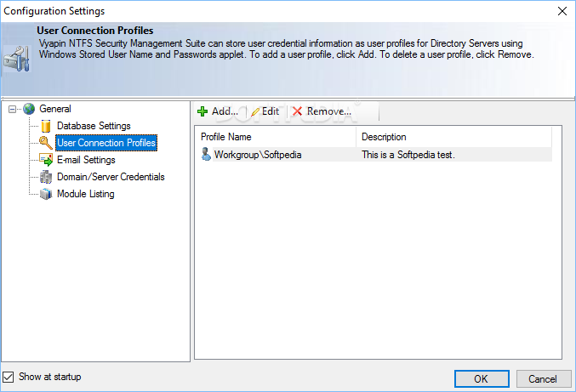This screenshot has width=576, height=392.
Task: Close the Configuration Settings dialog
Action: [562, 11]
